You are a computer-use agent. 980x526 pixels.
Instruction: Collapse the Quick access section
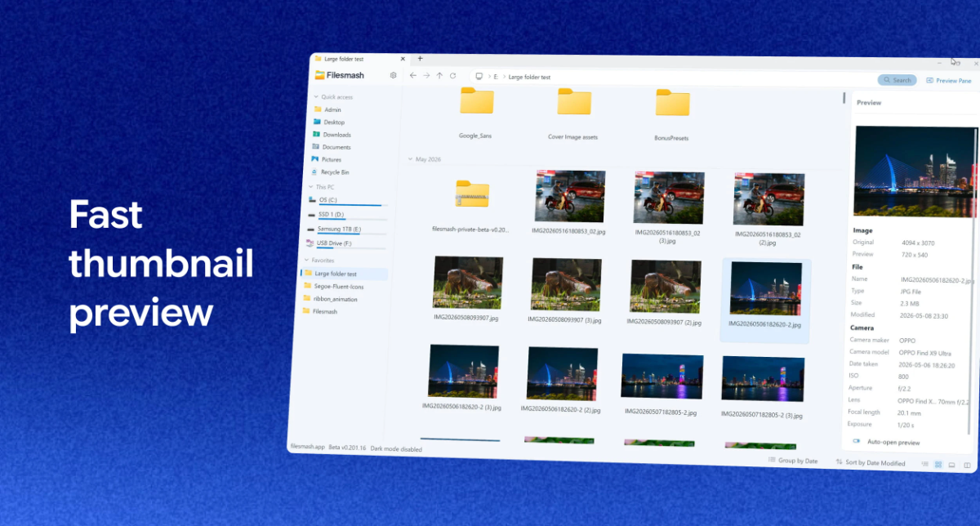(316, 96)
